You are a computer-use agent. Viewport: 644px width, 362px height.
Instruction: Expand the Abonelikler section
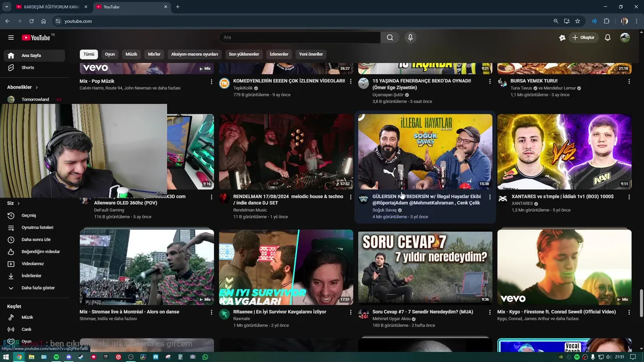[23, 87]
